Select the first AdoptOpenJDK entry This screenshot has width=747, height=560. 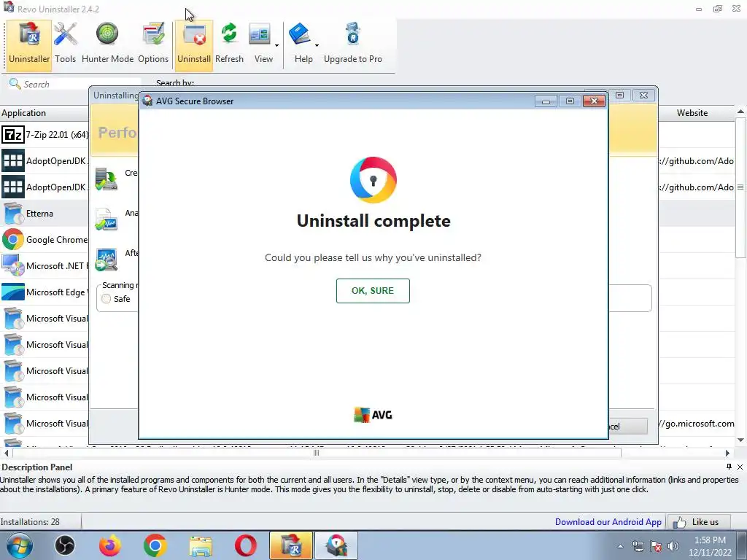pyautogui.click(x=44, y=161)
